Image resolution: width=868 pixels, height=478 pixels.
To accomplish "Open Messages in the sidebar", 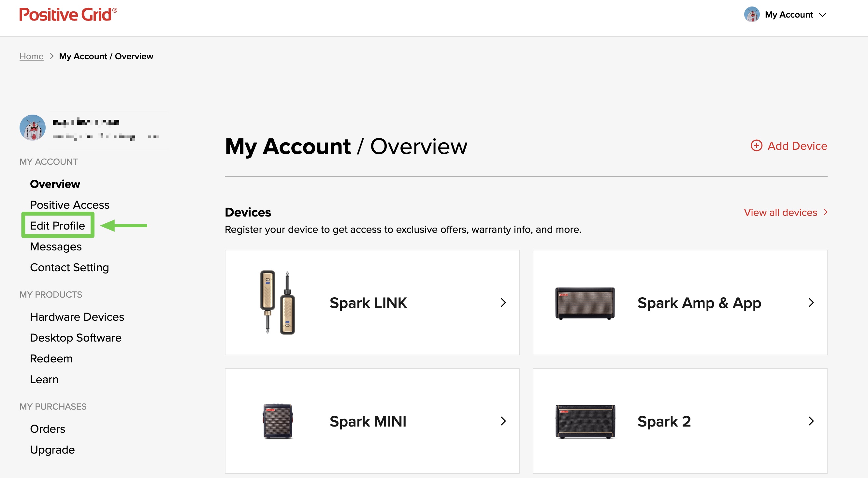I will coord(56,247).
